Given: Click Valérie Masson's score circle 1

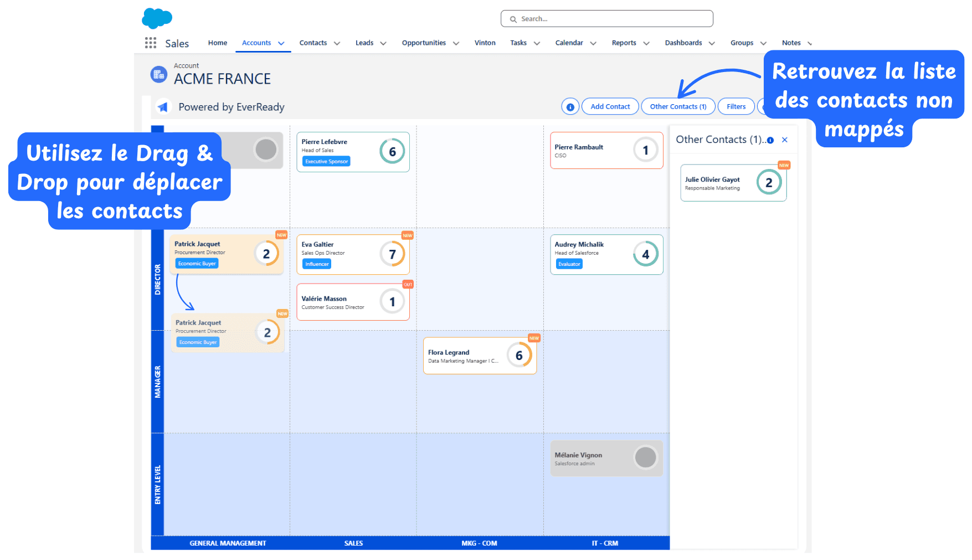Looking at the screenshot, I should click(x=392, y=302).
